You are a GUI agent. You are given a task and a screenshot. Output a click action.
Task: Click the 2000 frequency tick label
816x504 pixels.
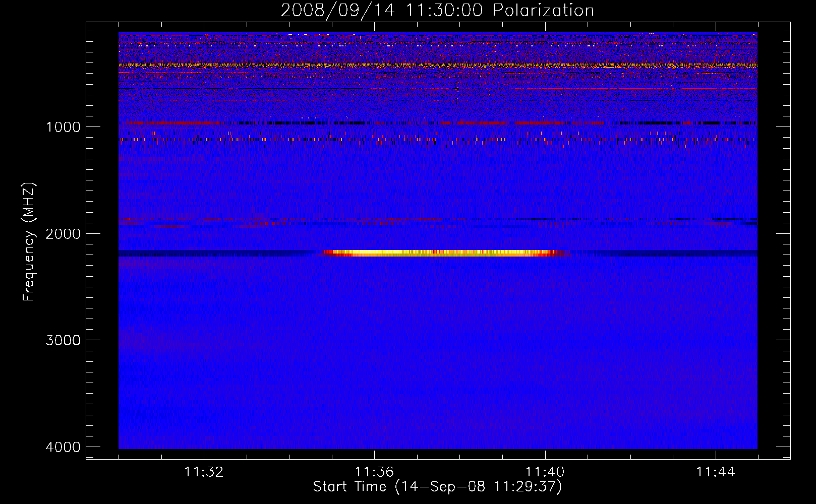(63, 233)
